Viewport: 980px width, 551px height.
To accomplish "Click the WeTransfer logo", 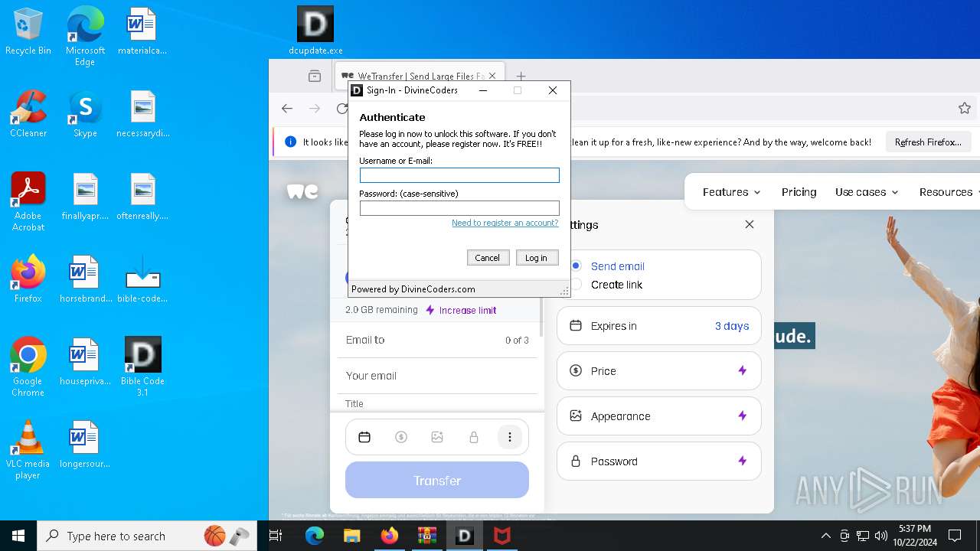I will [x=302, y=191].
